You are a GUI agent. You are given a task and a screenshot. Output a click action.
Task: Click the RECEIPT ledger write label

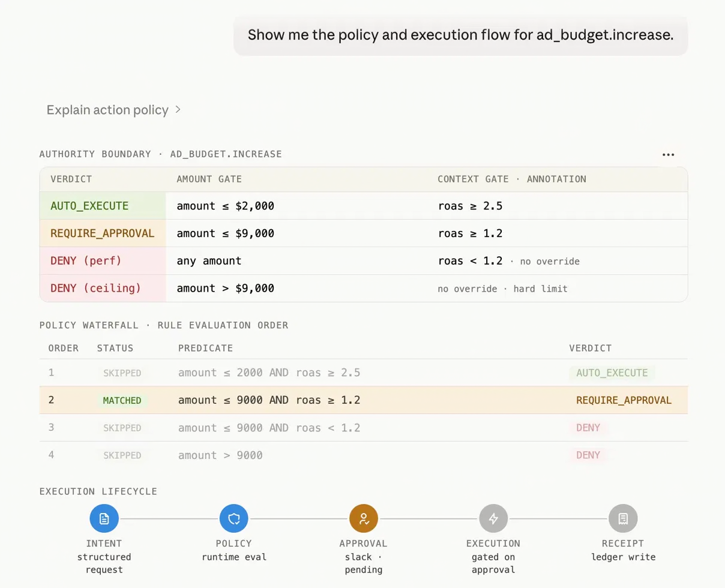tap(623, 550)
